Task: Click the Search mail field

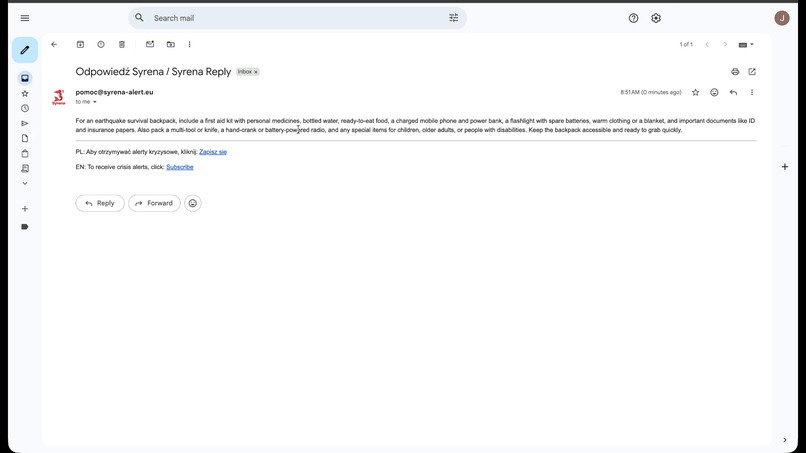Action: tap(298, 18)
